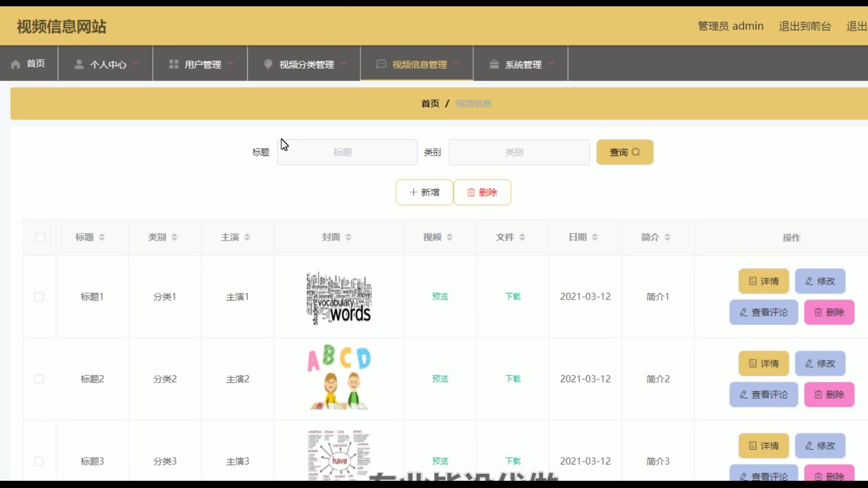This screenshot has height=488, width=868.
Task: Expand the 系统管理 dropdown chevron
Action: pyautogui.click(x=551, y=64)
